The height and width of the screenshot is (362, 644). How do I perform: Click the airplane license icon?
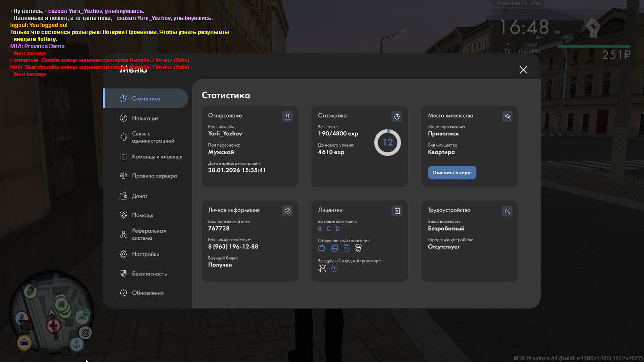pos(322,268)
